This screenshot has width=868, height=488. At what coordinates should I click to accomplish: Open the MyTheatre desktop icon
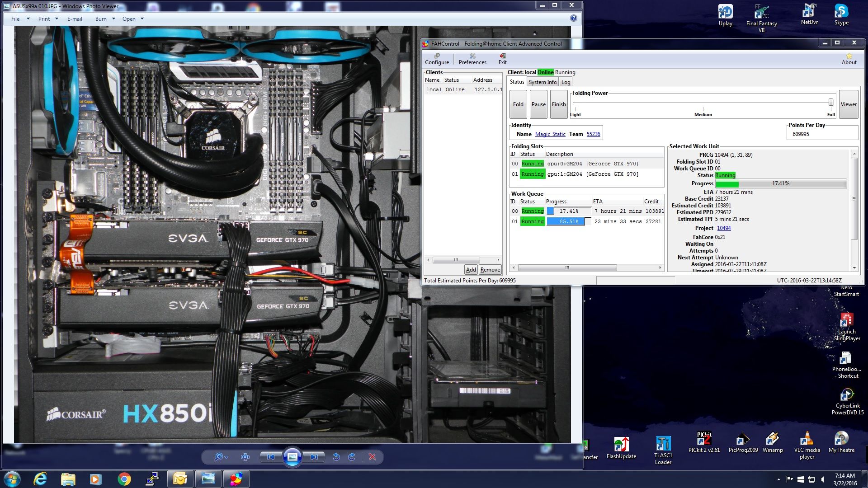(841, 443)
